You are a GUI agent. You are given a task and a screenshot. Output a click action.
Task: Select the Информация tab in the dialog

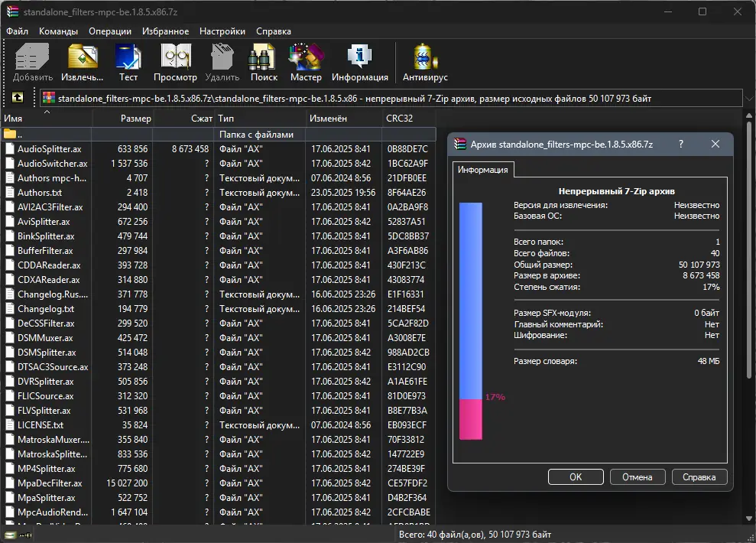[483, 170]
